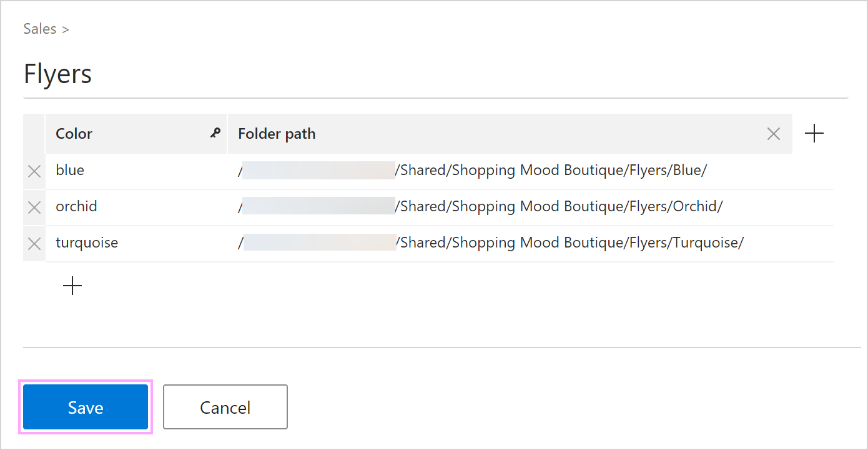Edit the orchid color cell
The image size is (868, 450).
click(x=136, y=207)
